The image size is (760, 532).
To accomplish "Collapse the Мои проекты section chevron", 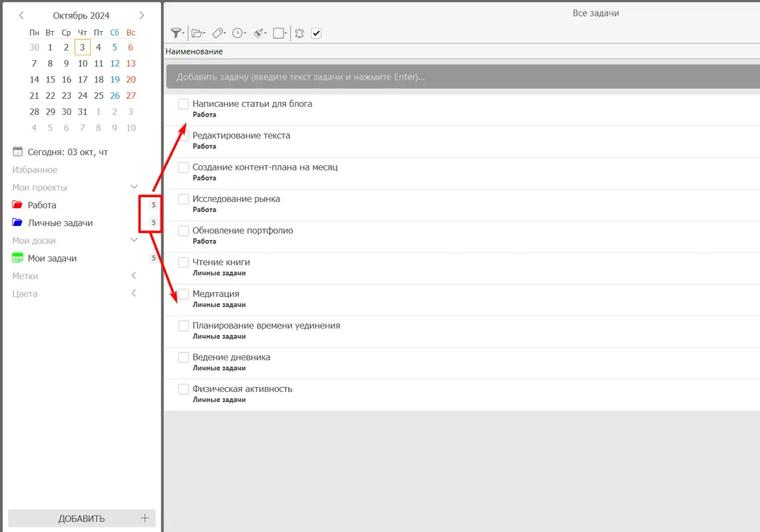I will click(134, 187).
